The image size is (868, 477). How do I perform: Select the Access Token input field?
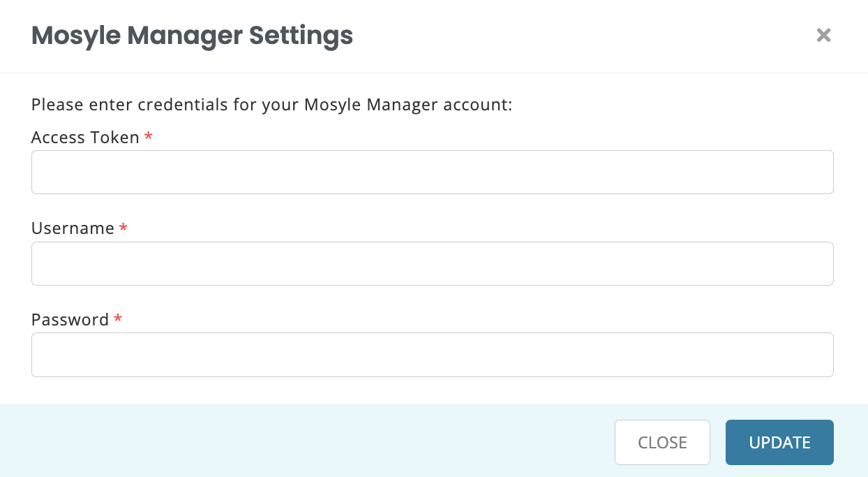[x=432, y=172]
